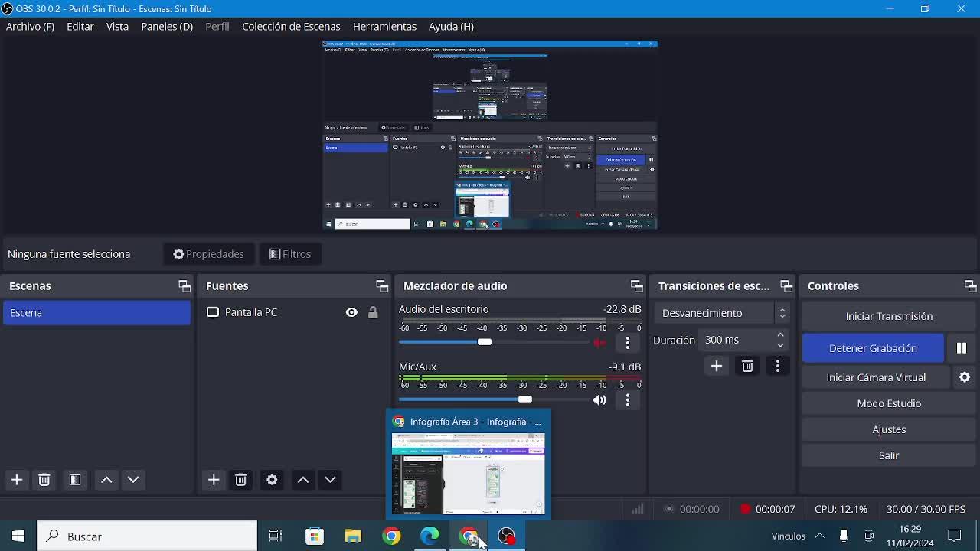This screenshot has height=551, width=980.
Task: Open Ajustes in the Controles panel
Action: coord(889,429)
